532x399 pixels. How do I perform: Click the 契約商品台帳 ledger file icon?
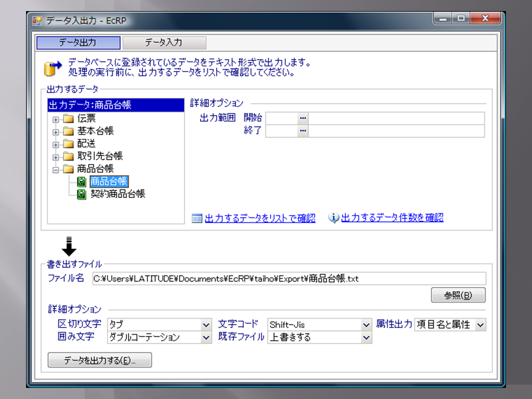(81, 194)
